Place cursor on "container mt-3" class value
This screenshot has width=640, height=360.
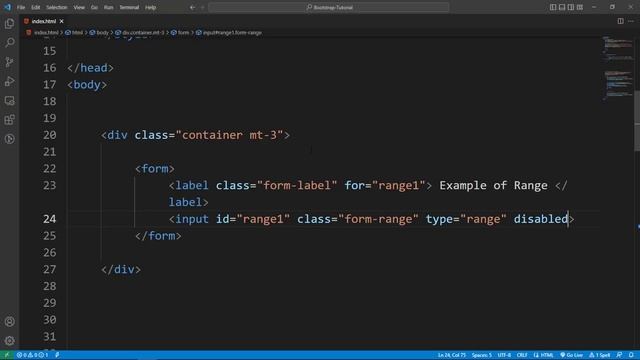point(229,135)
